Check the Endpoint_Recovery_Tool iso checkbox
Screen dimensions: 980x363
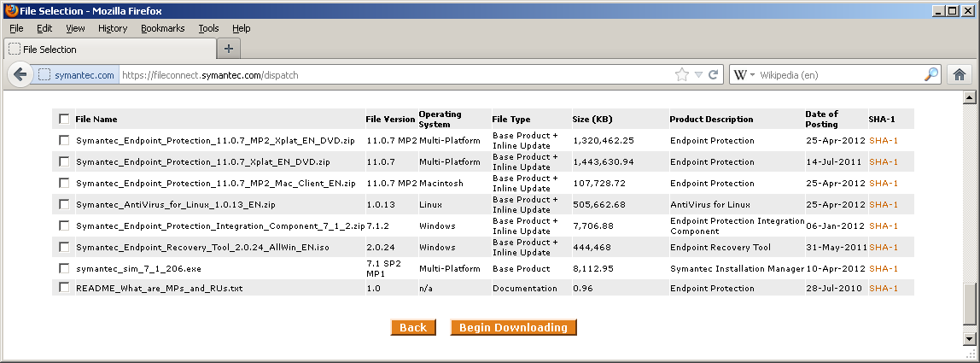[x=64, y=247]
